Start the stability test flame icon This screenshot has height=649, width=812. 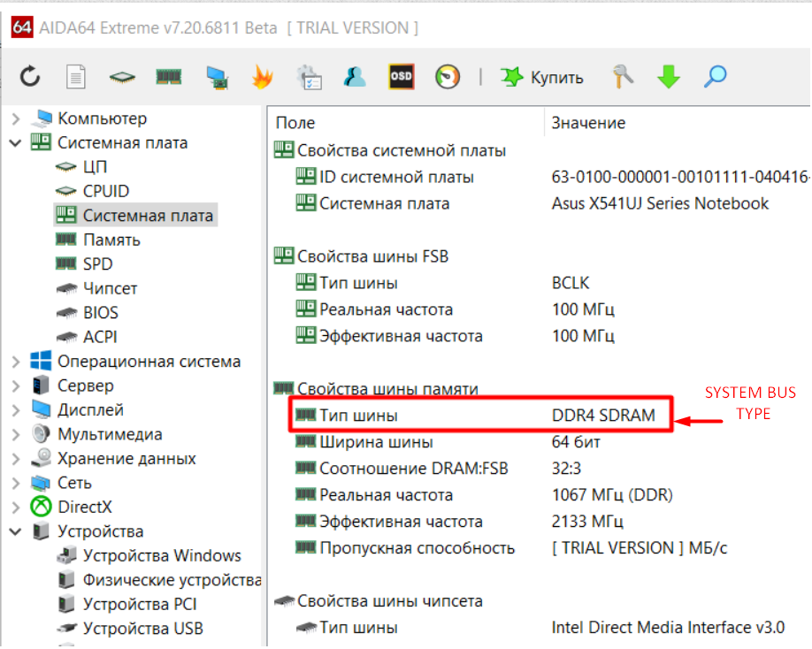tap(263, 77)
